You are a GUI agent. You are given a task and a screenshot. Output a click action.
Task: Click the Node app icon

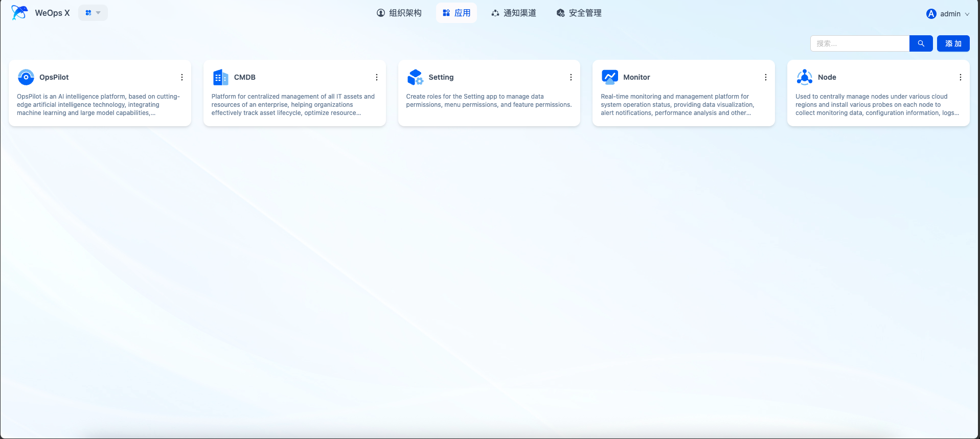(805, 77)
